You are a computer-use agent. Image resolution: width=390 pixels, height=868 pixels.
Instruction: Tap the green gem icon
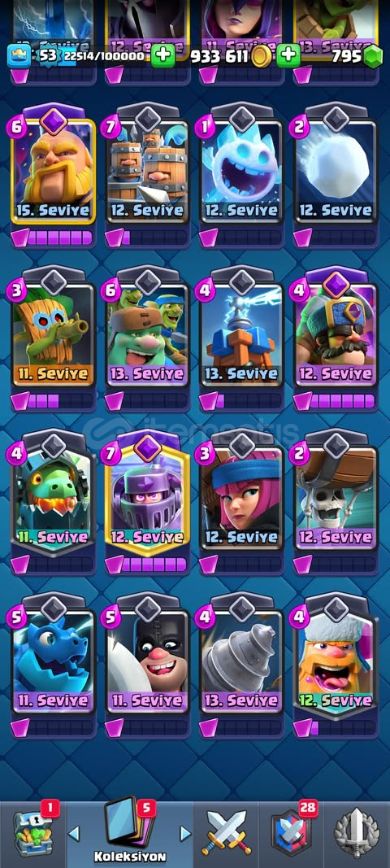coord(373,56)
